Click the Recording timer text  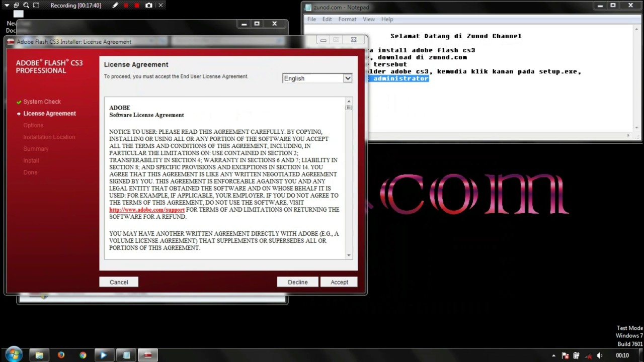(76, 6)
